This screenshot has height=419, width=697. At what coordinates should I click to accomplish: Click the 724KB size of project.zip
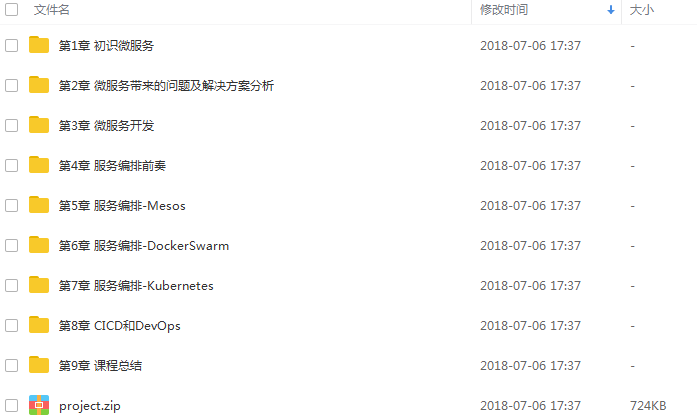pos(648,406)
